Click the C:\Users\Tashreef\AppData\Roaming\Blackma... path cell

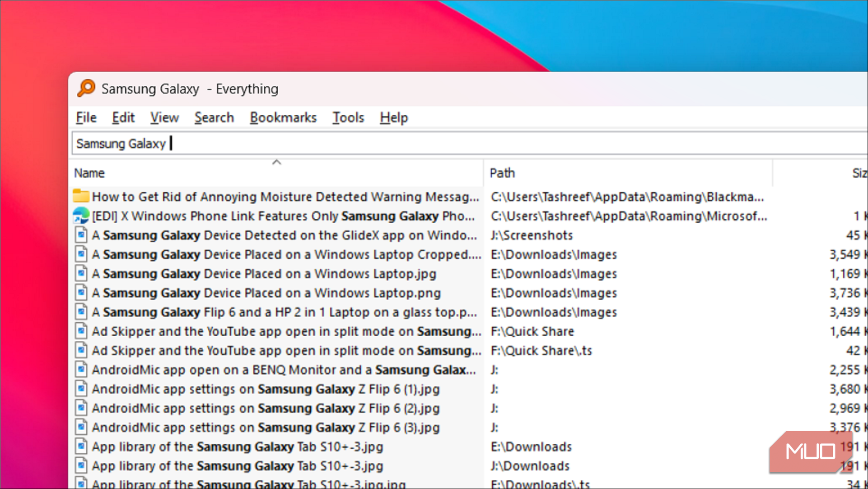click(x=627, y=197)
